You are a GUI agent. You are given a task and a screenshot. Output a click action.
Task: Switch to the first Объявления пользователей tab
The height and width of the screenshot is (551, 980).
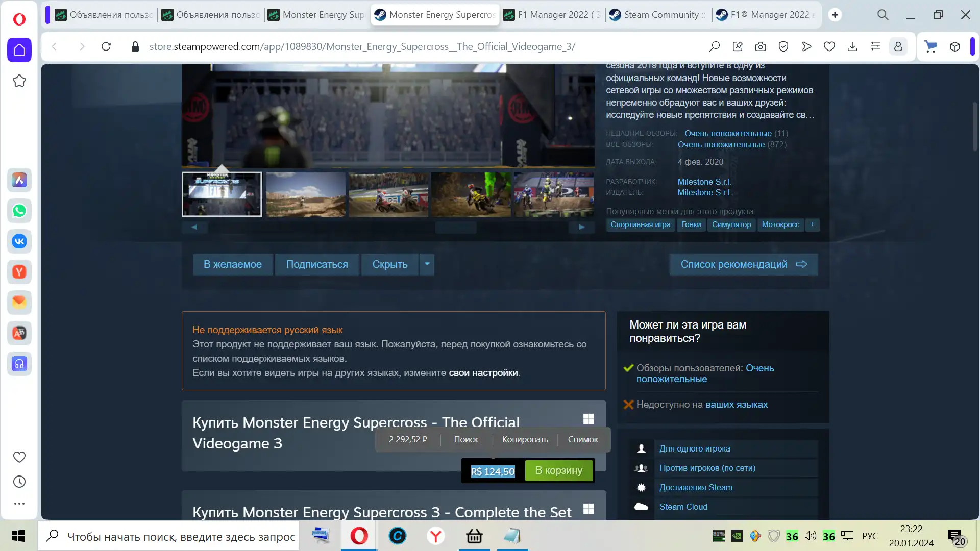[104, 15]
